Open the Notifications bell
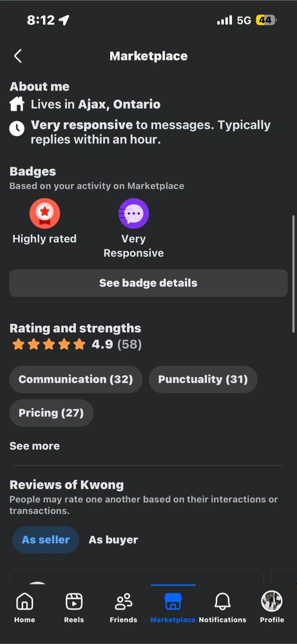The width and height of the screenshot is (297, 644). [x=222, y=607]
